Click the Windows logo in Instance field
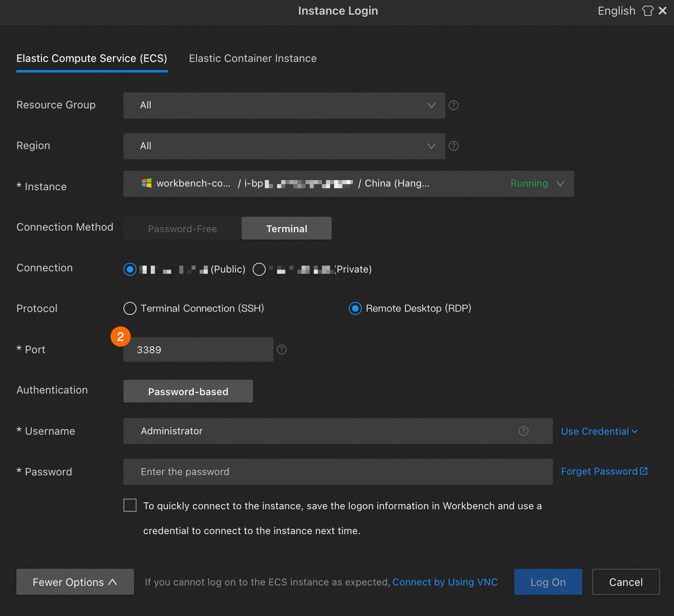Screen dimensions: 674x616 tap(147, 183)
